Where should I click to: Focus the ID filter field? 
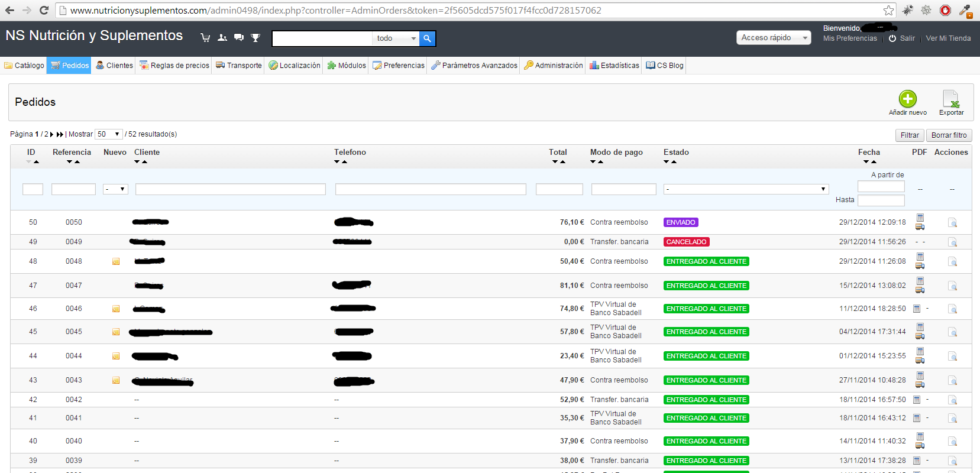pos(33,189)
